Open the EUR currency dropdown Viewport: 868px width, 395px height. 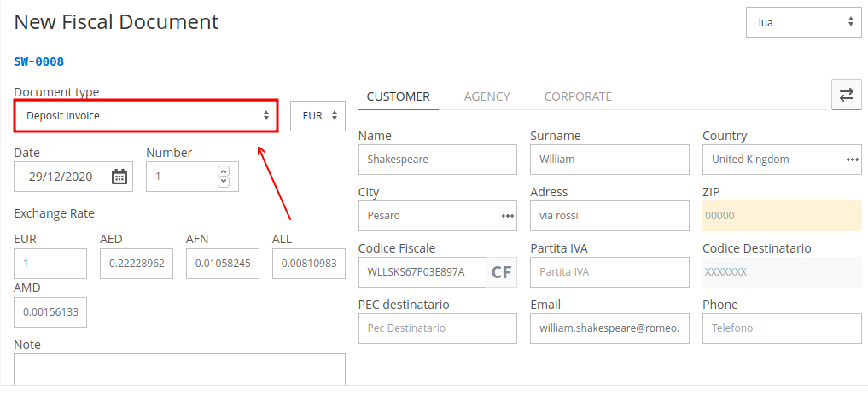click(317, 116)
